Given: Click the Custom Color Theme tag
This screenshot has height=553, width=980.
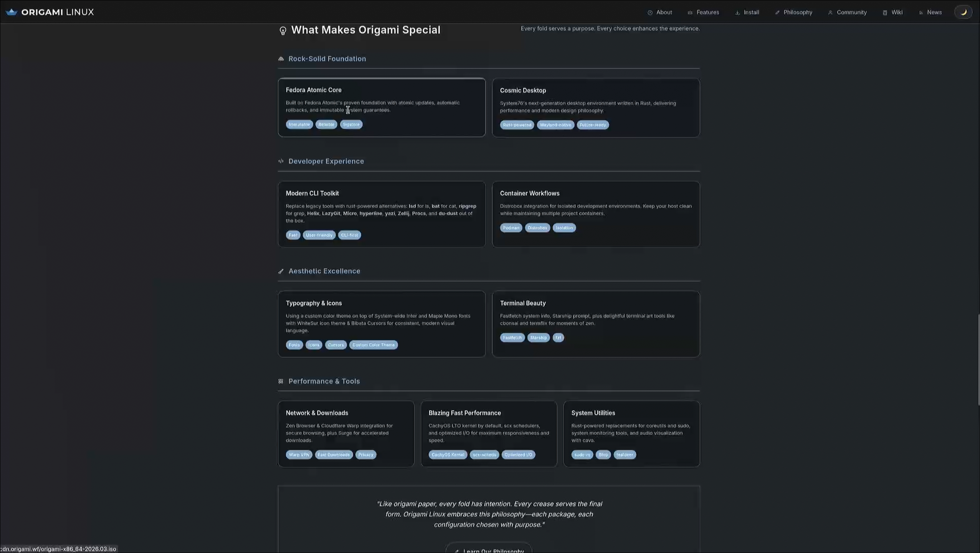Looking at the screenshot, I should (373, 345).
